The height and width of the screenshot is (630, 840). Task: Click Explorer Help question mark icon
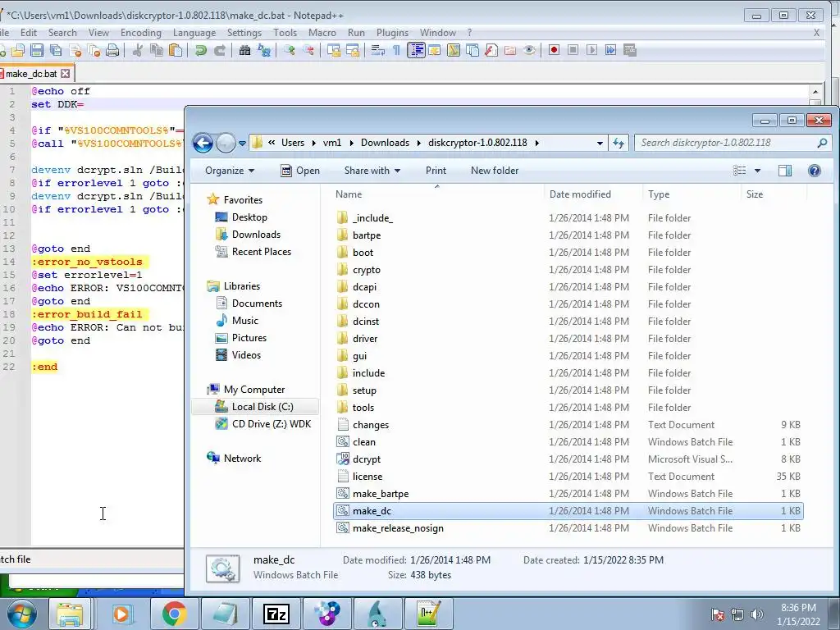(815, 171)
